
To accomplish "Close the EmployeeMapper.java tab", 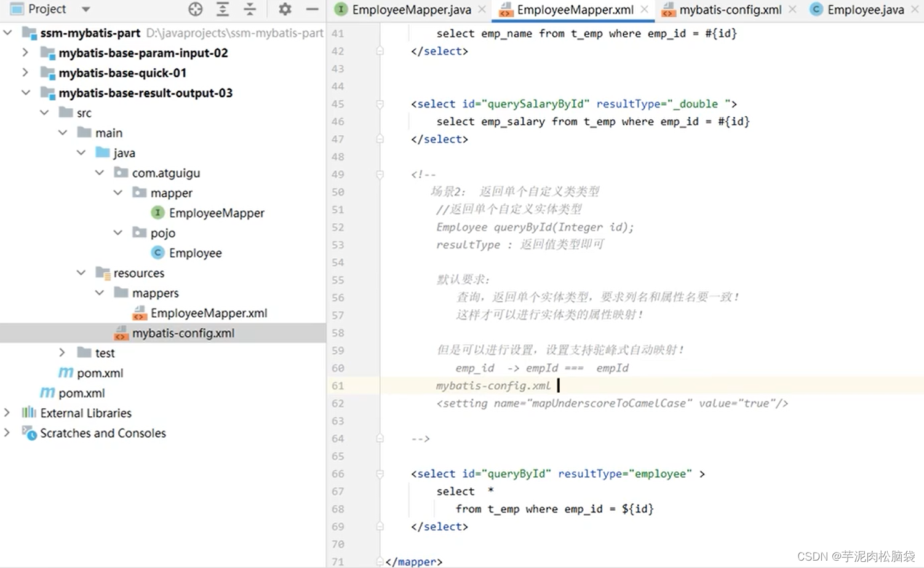I will point(482,9).
